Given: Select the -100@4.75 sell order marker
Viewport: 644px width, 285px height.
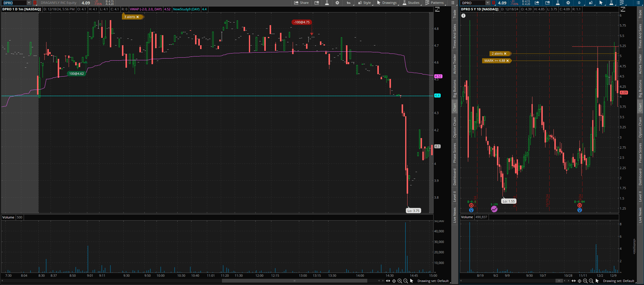Looking at the screenshot, I should (x=302, y=22).
